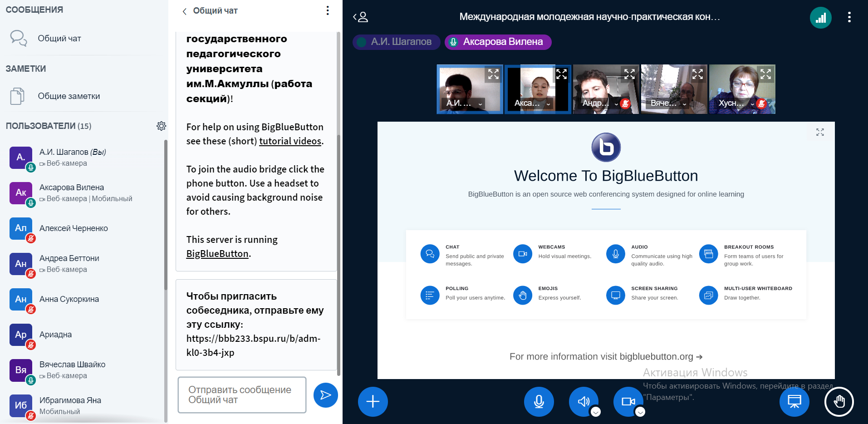Expand the webcam options dropdown arrow
This screenshot has height=424, width=868.
(x=640, y=412)
